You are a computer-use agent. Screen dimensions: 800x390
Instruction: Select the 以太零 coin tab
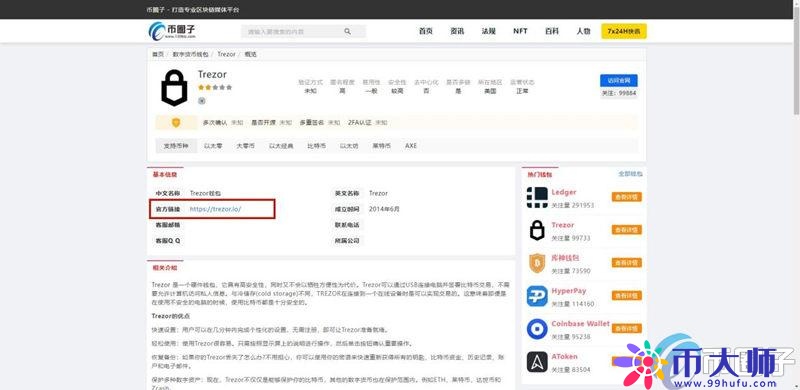213,146
